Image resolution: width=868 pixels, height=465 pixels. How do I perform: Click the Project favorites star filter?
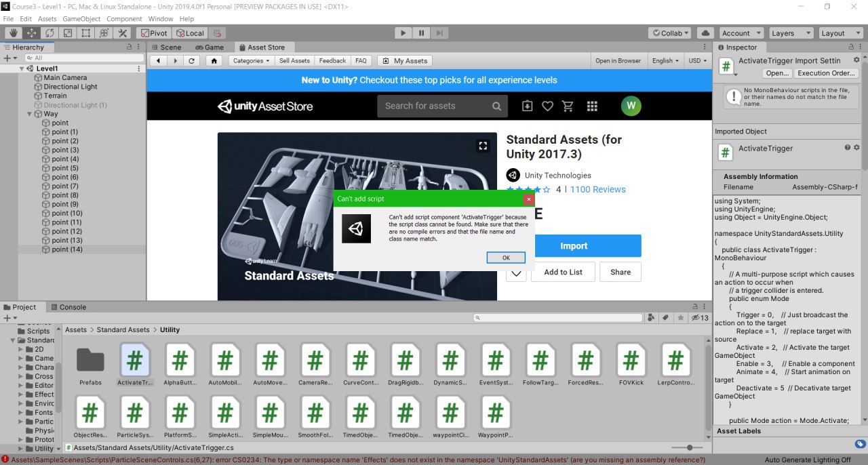pyautogui.click(x=679, y=318)
